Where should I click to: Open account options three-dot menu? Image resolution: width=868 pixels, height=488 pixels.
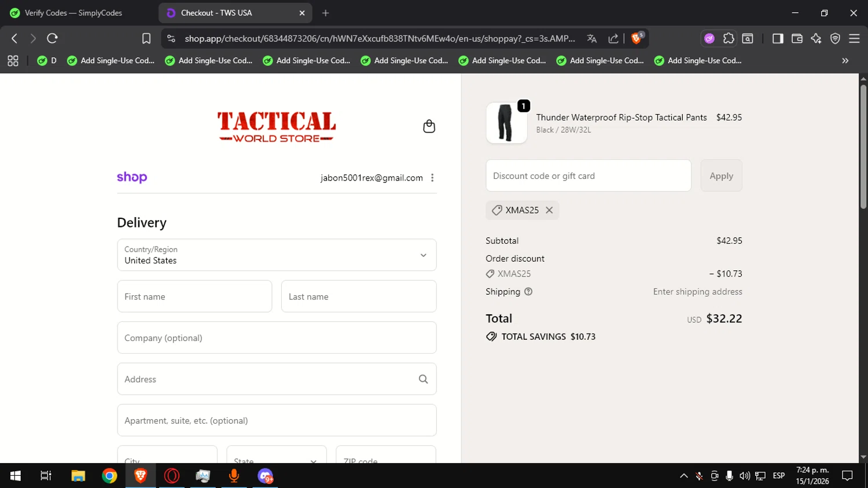[x=432, y=178]
